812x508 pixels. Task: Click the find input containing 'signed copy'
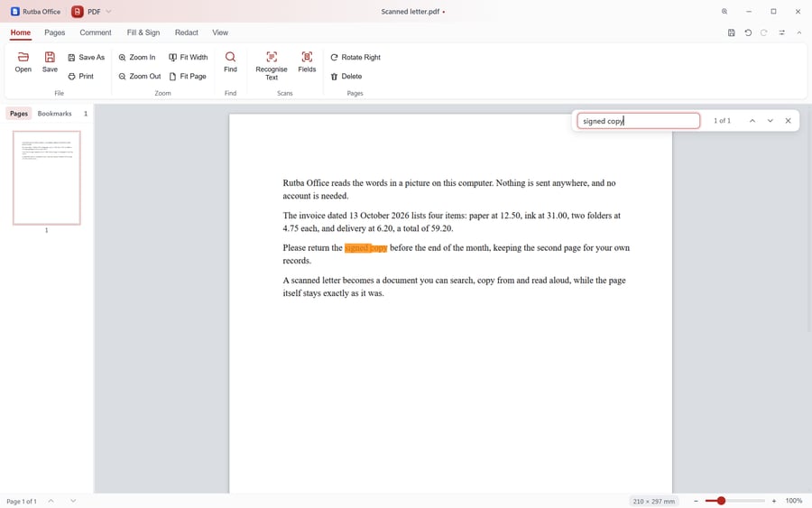(638, 121)
